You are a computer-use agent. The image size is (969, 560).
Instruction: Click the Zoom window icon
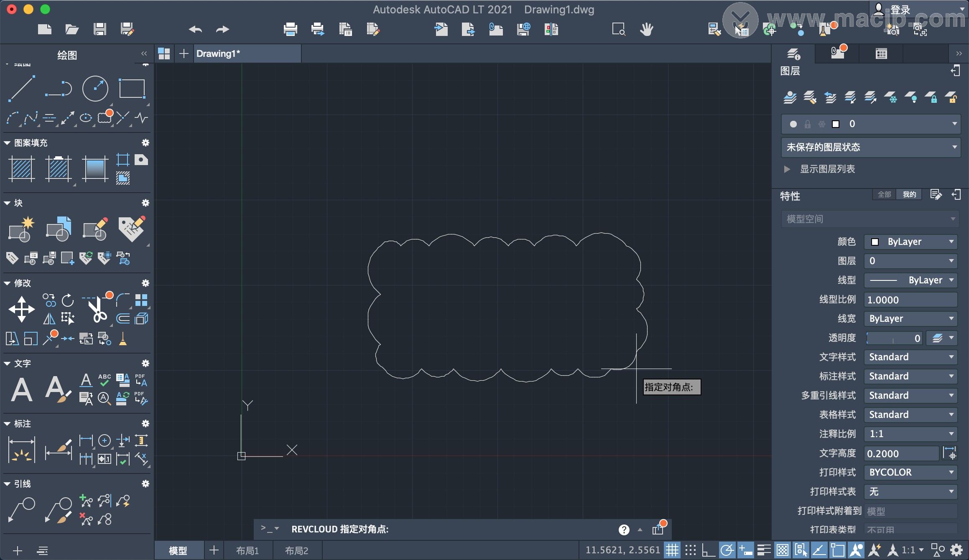[619, 29]
